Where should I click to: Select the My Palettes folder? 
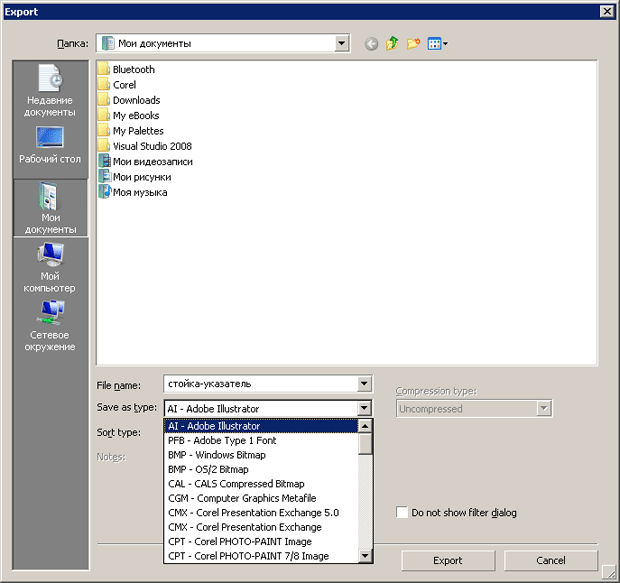click(x=131, y=131)
